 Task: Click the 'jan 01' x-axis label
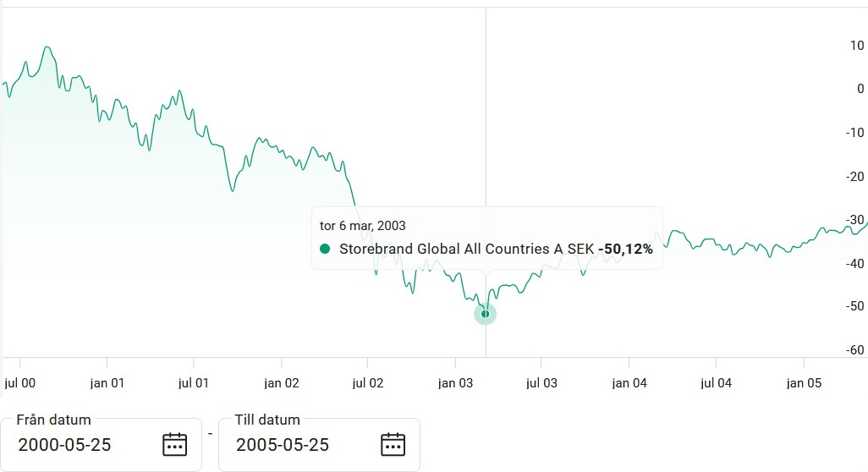point(107,383)
